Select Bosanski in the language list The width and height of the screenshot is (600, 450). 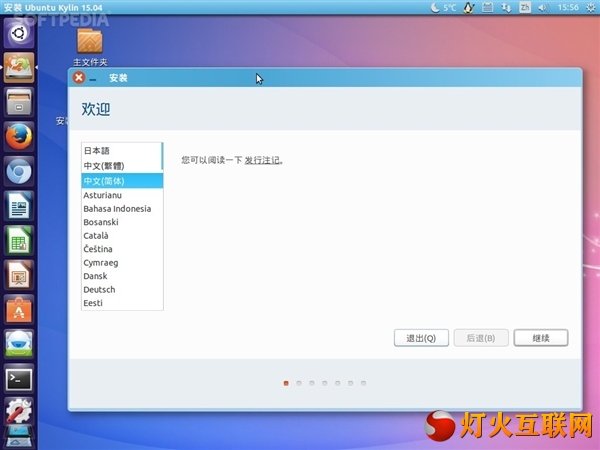[122, 222]
